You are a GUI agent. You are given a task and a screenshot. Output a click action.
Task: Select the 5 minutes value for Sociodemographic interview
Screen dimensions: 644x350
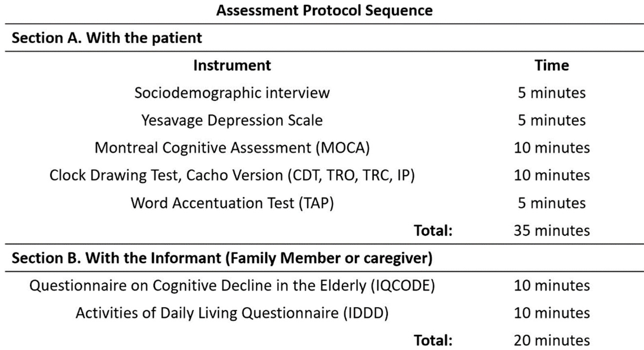pos(552,93)
